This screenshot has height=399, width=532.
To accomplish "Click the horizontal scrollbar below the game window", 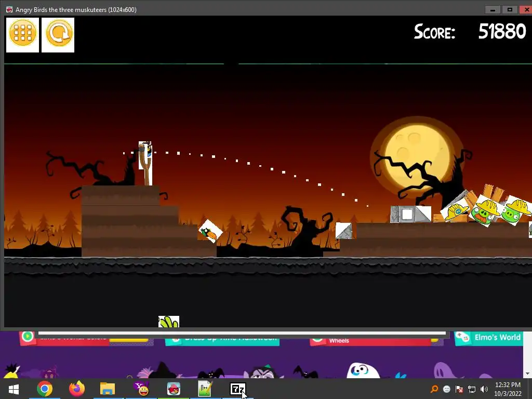I will [x=242, y=333].
